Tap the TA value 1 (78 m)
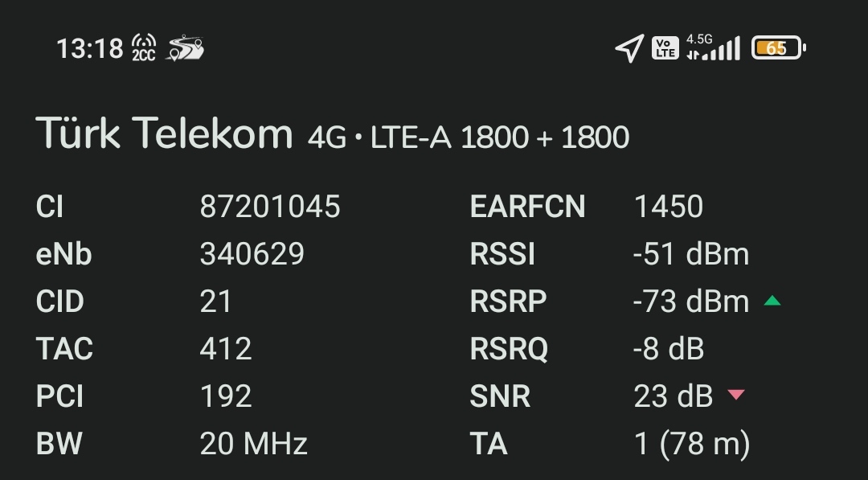This screenshot has height=480, width=868. pyautogui.click(x=692, y=444)
